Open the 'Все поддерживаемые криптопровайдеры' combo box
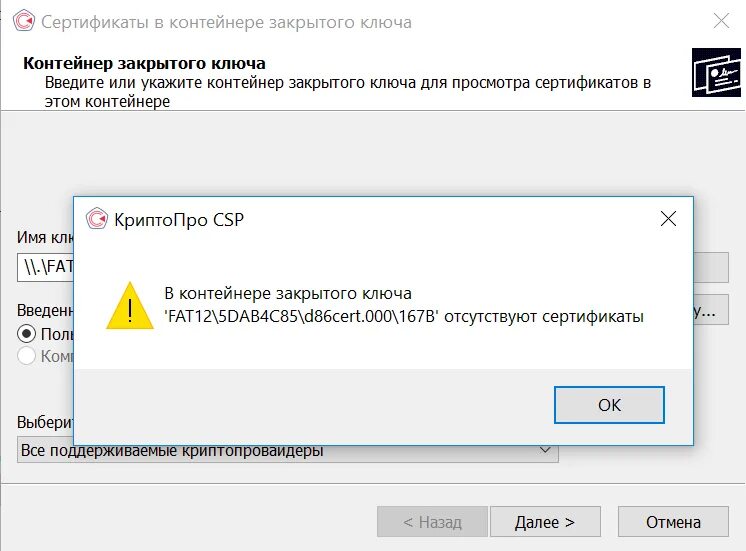The width and height of the screenshot is (746, 551). pyautogui.click(x=287, y=450)
